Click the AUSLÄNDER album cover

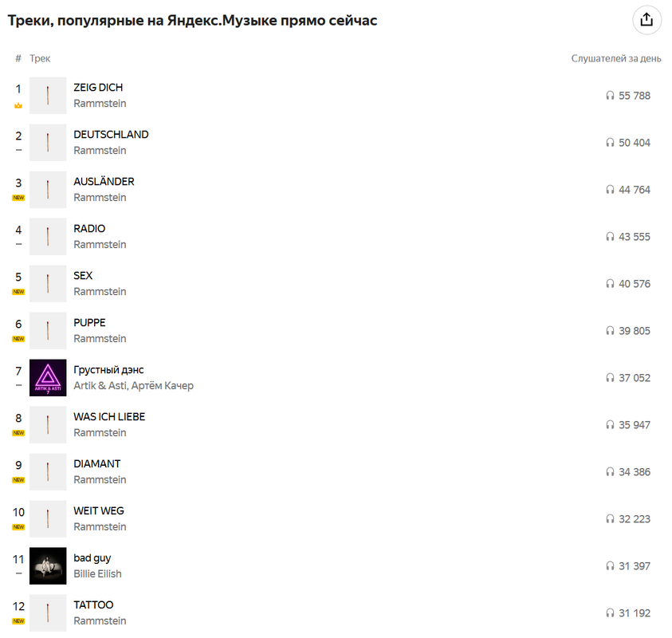click(x=48, y=190)
